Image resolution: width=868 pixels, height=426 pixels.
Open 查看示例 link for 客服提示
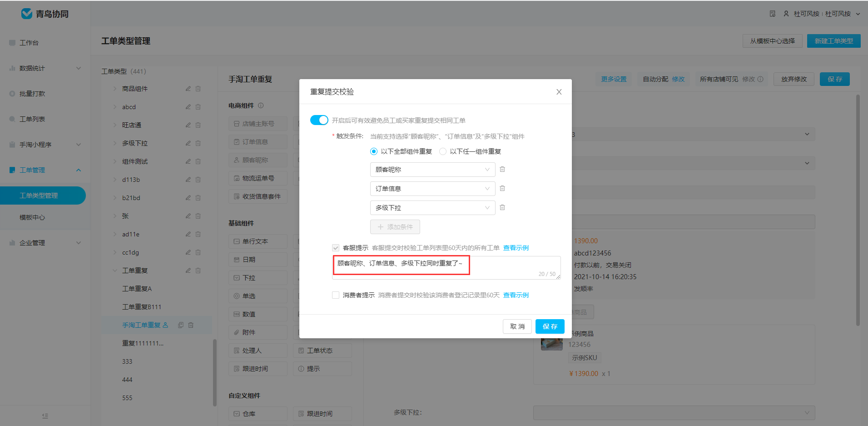pos(516,248)
